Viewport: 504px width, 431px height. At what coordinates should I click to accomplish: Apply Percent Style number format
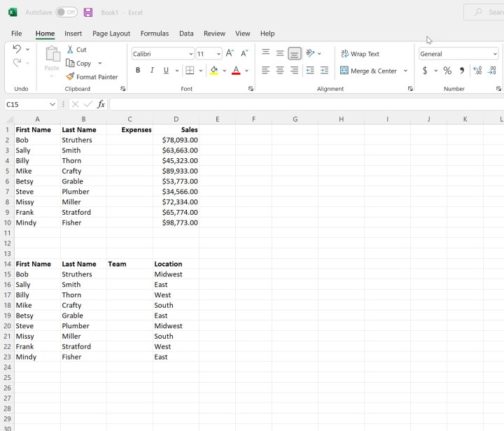[447, 71]
